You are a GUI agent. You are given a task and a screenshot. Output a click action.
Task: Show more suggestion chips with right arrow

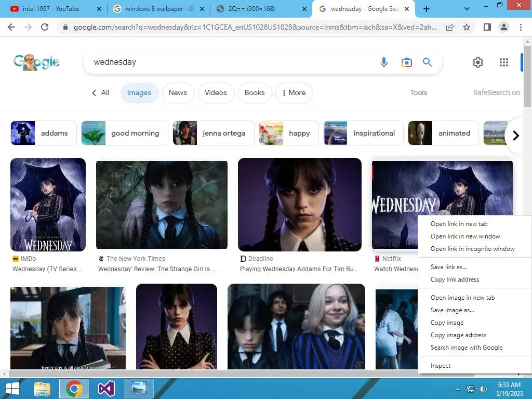pyautogui.click(x=516, y=136)
